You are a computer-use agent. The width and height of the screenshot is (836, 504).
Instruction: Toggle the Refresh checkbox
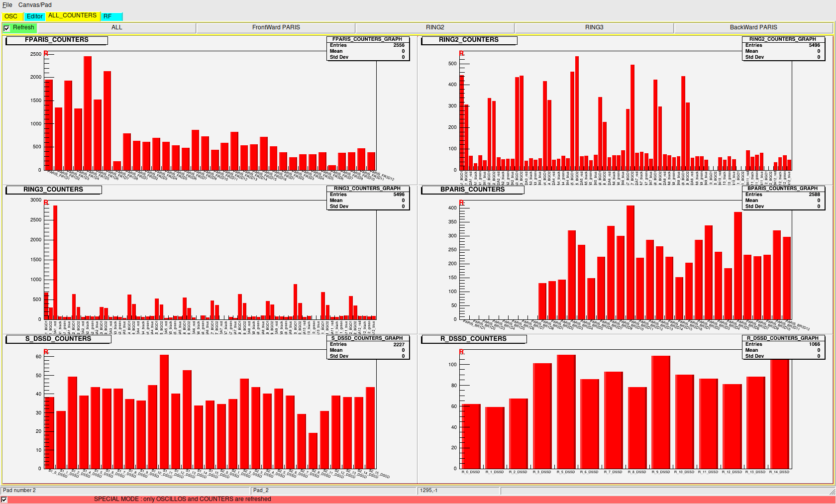point(6,28)
